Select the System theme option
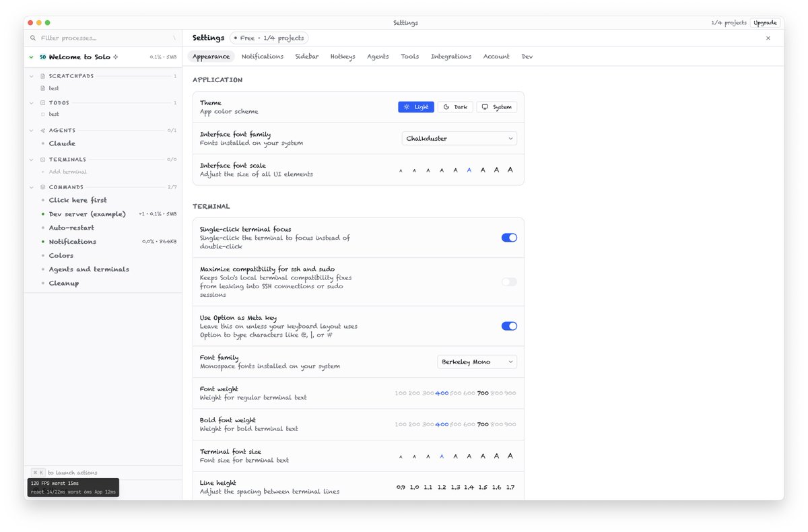Viewport: 808px width, 532px height. (497, 107)
